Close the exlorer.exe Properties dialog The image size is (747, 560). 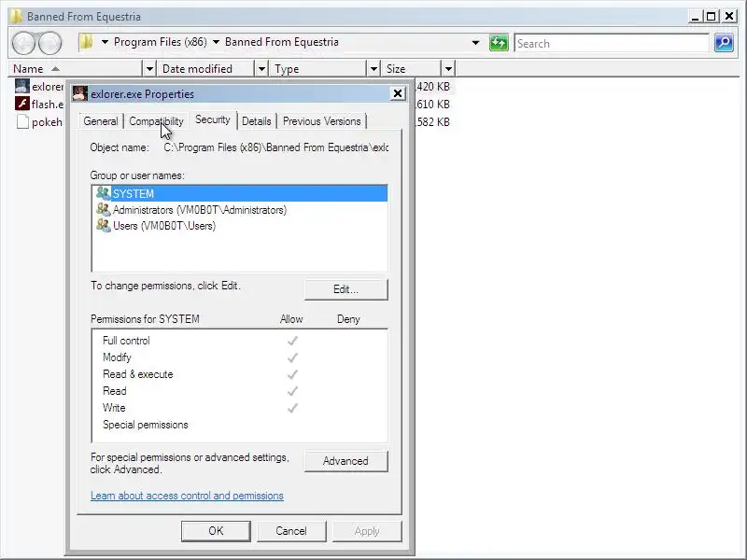point(398,93)
